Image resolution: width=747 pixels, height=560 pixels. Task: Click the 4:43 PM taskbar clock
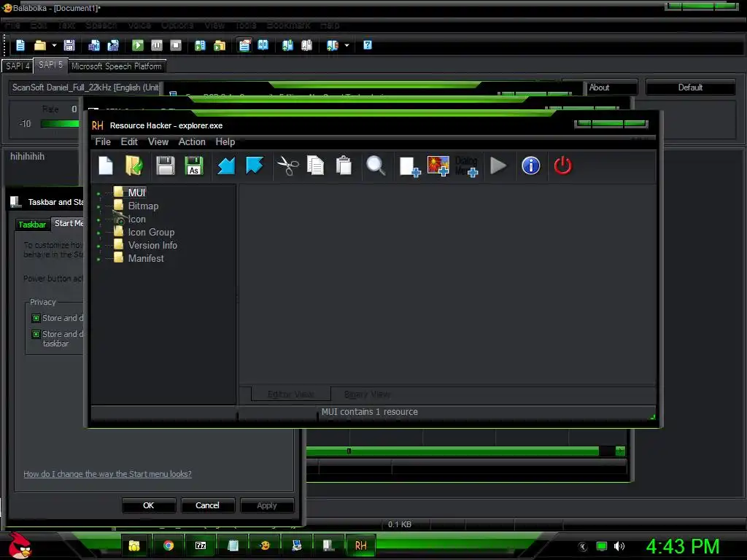coord(683,546)
